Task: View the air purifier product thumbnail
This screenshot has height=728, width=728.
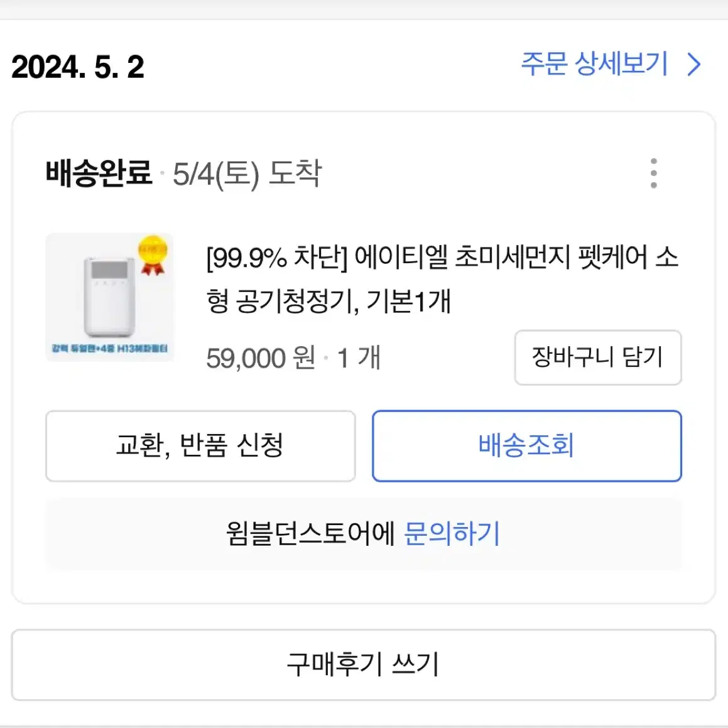Action: 109,297
